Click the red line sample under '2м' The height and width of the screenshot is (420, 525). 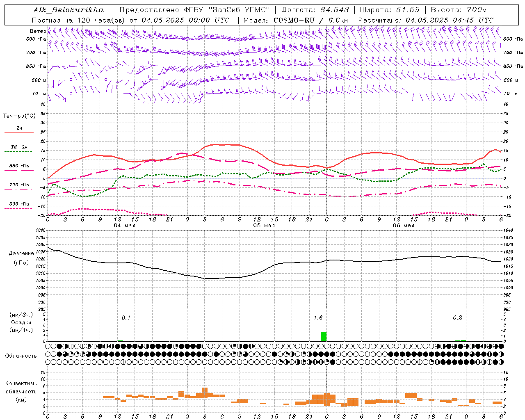[19, 133]
